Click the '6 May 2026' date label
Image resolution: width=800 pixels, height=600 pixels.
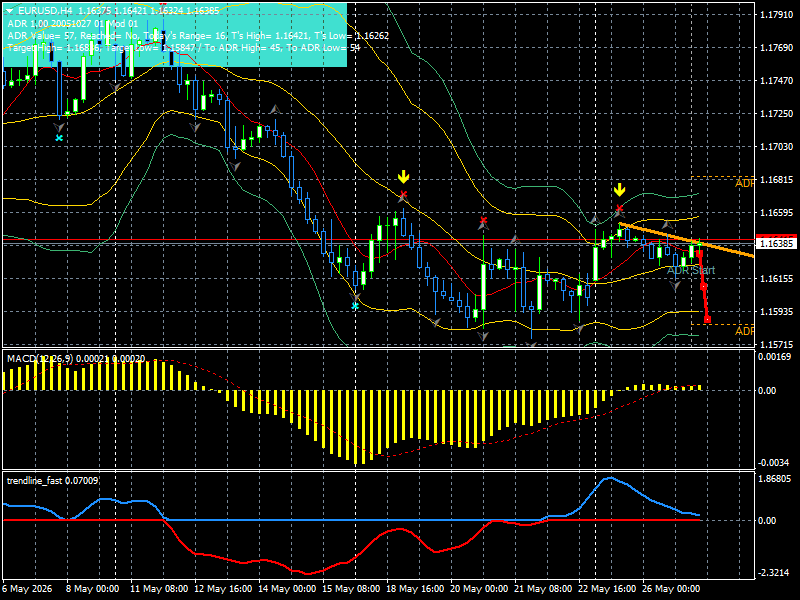28,589
